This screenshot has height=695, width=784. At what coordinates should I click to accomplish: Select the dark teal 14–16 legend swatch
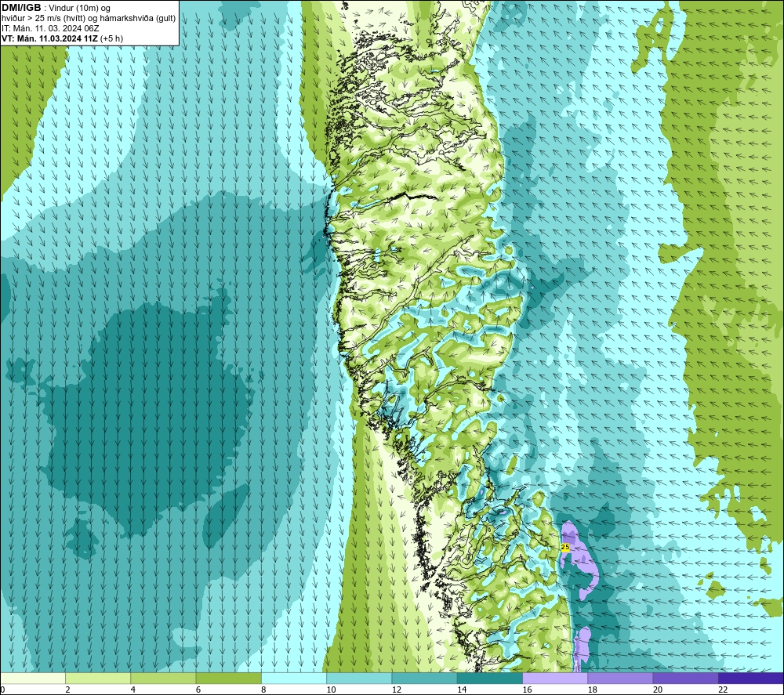[x=490, y=678]
